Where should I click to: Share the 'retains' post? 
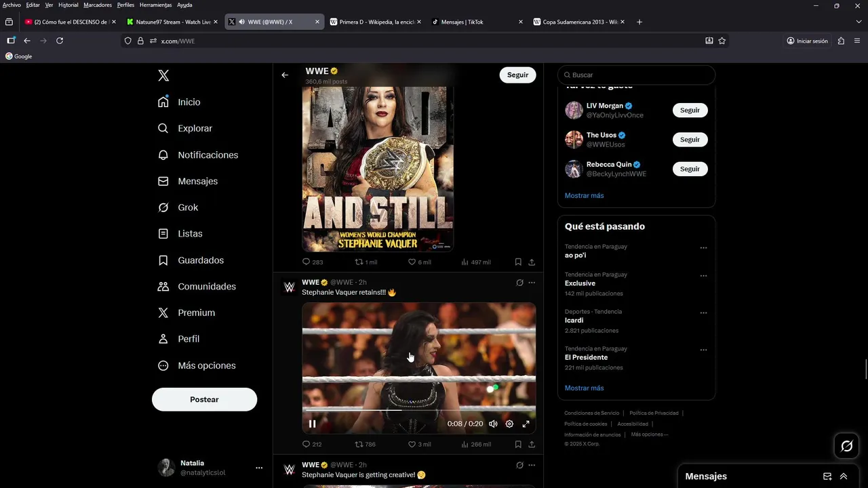pos(532,445)
